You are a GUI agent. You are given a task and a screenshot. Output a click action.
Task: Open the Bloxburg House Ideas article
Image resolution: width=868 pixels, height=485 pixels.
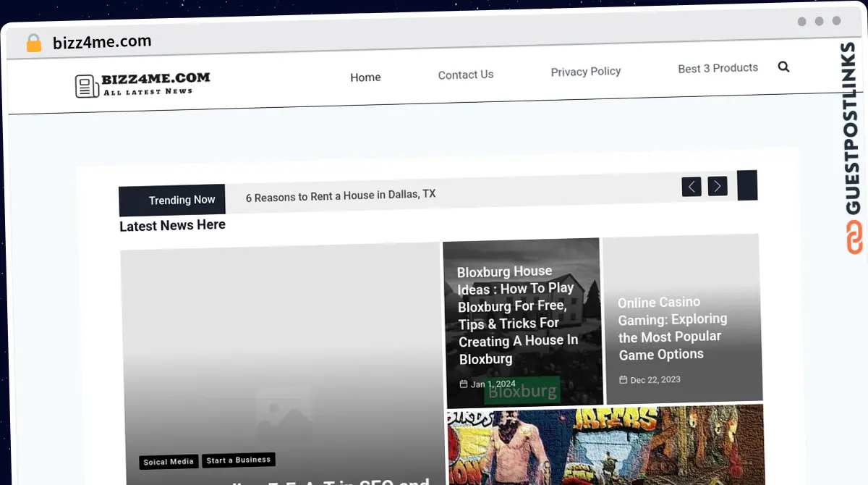point(518,315)
